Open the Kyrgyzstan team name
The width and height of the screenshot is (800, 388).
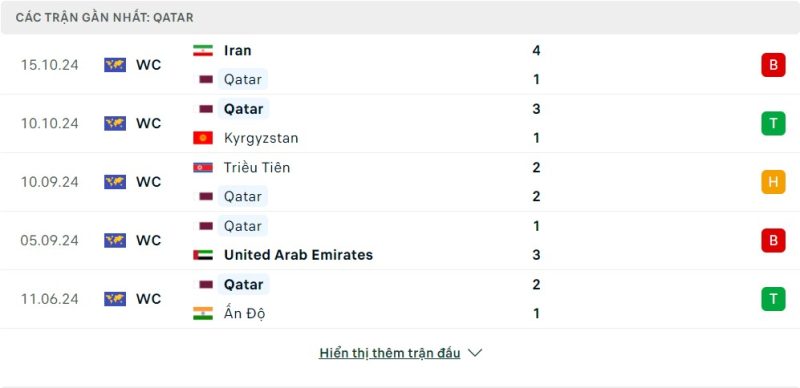point(261,138)
